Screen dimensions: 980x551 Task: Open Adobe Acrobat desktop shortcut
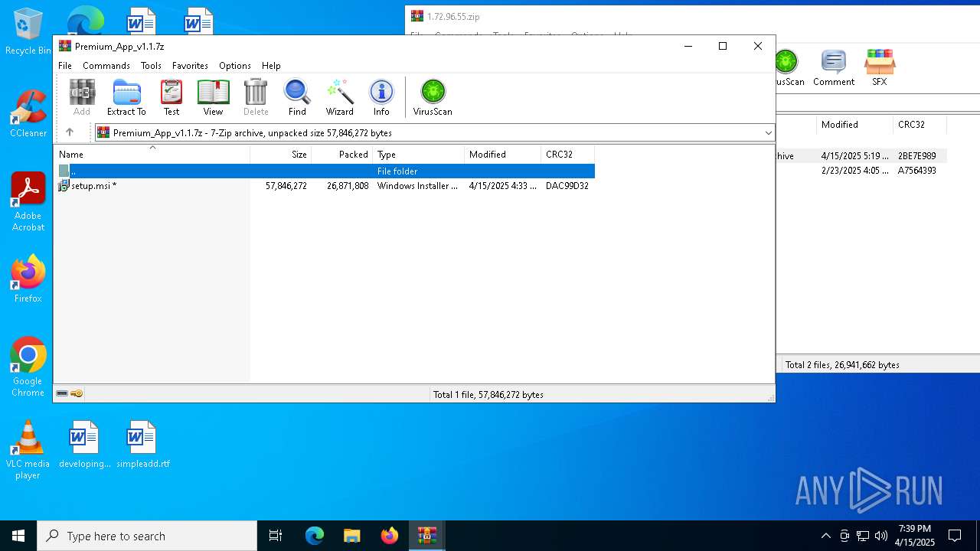tap(28, 202)
